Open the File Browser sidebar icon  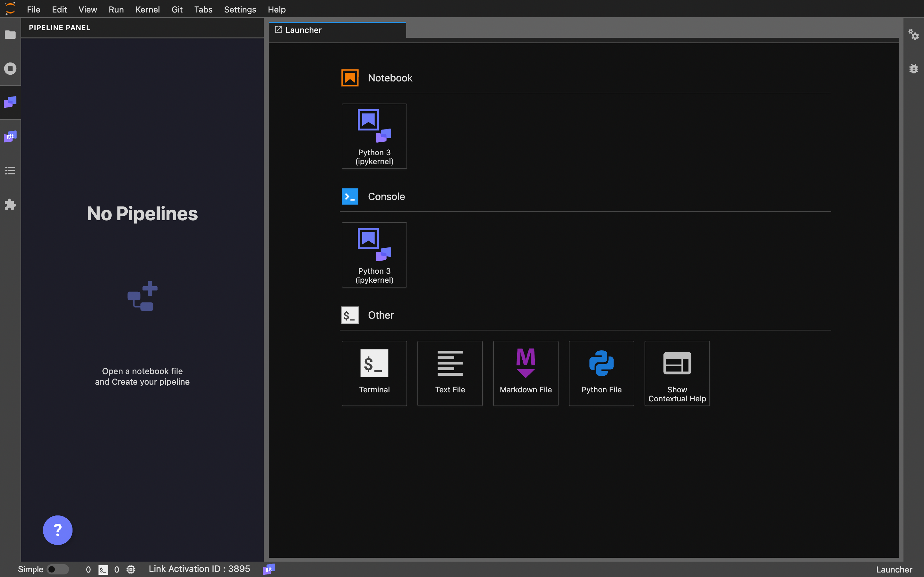click(x=10, y=35)
